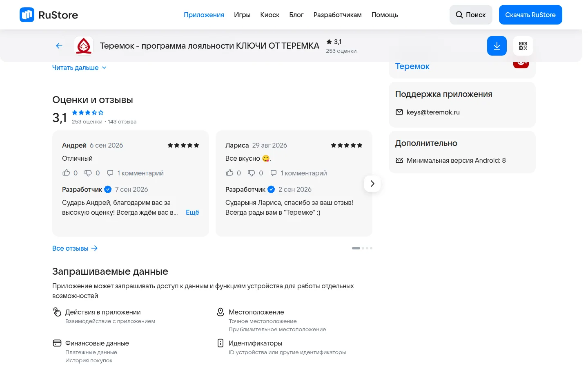Download the app with the blue arrow button
This screenshot has height=368, width=588.
click(497, 46)
